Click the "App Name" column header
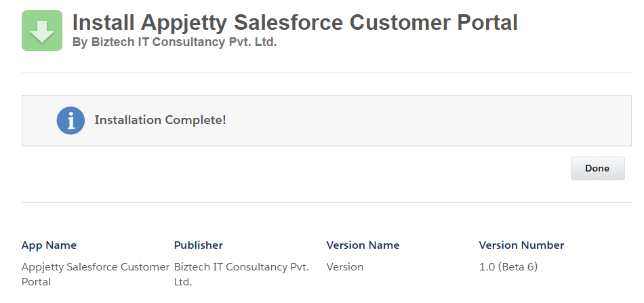Image resolution: width=644 pixels, height=303 pixels. pos(49,245)
